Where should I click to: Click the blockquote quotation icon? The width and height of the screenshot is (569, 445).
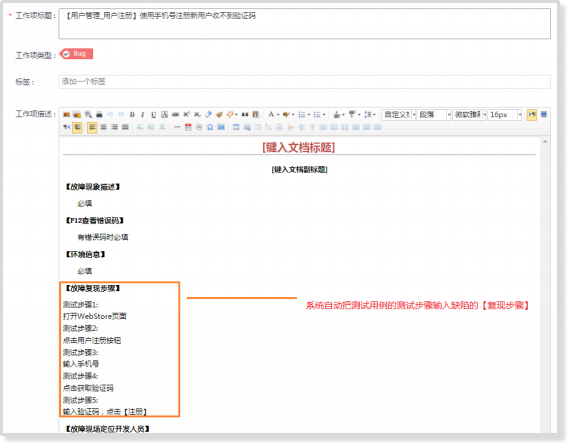pyautogui.click(x=245, y=115)
